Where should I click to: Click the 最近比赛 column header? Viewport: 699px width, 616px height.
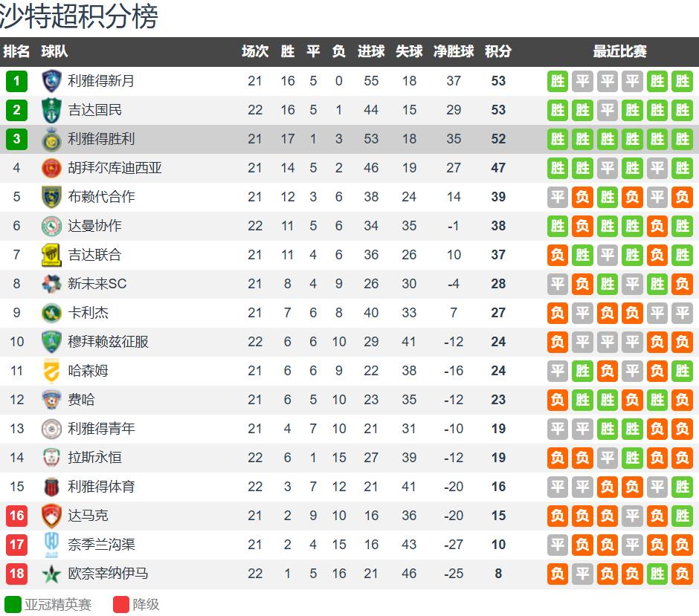point(619,51)
